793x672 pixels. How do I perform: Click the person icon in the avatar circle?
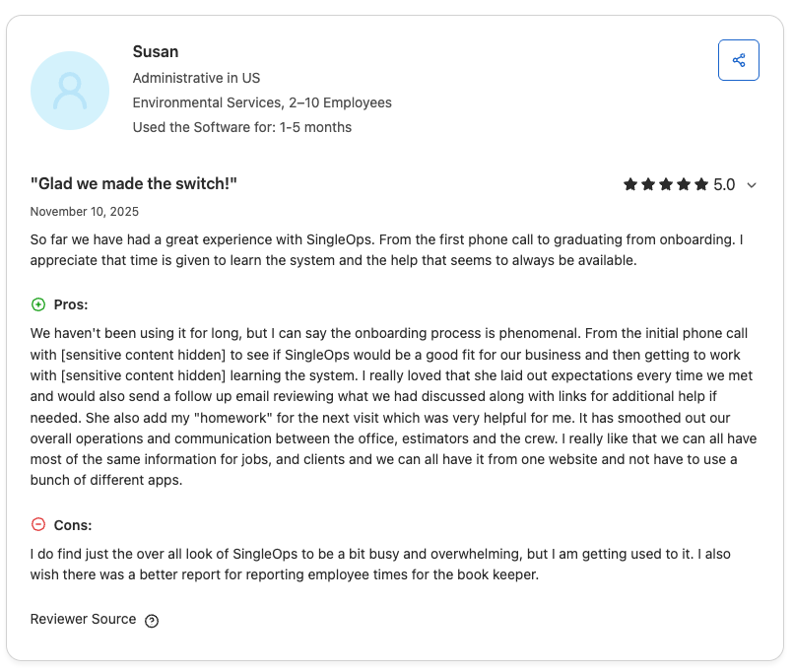tap(70, 90)
